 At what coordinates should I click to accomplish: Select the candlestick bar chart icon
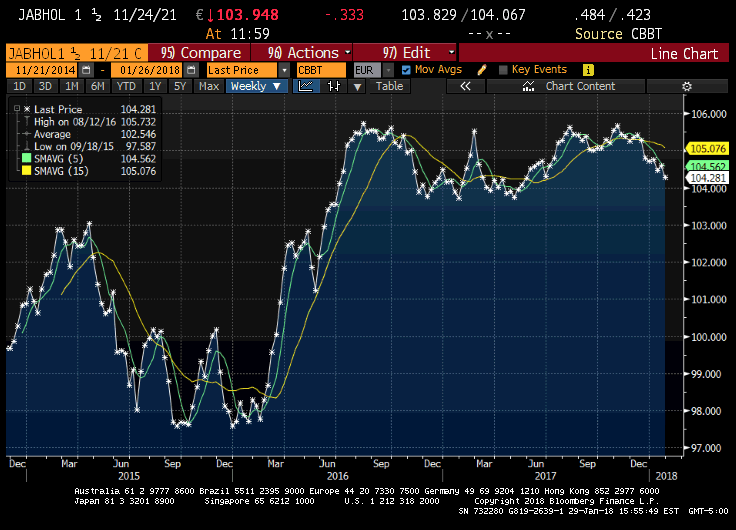(334, 86)
